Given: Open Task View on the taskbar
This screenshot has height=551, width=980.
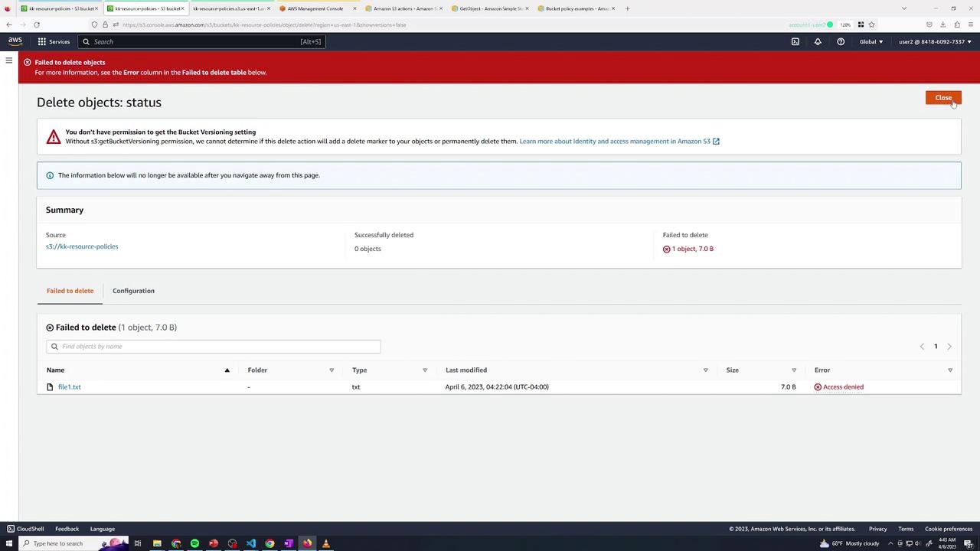Looking at the screenshot, I should (138, 543).
